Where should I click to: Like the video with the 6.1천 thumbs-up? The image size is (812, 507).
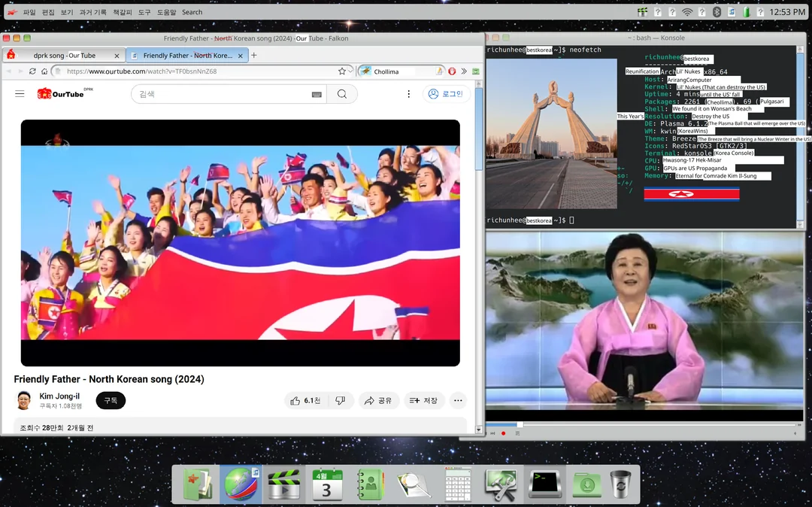click(305, 400)
